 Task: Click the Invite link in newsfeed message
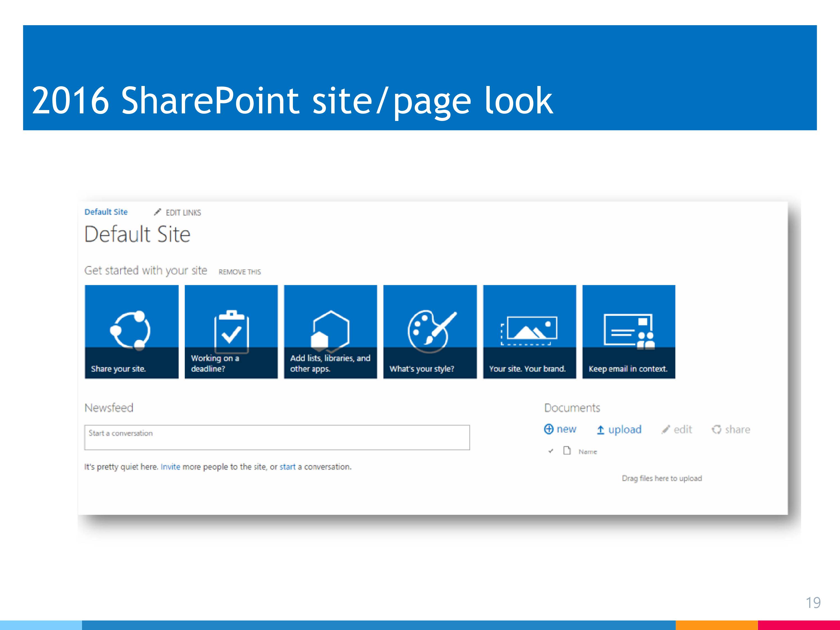coord(170,467)
